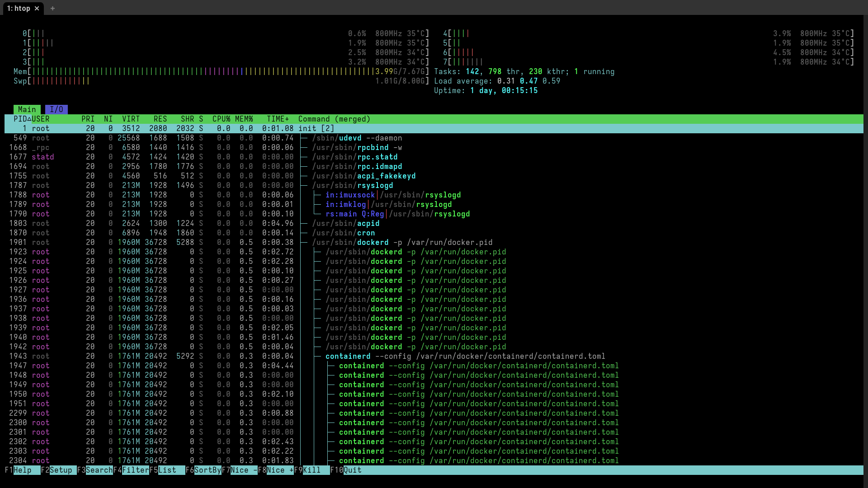Toggle F5 List view mode
Viewport: 868px width, 488px height.
pyautogui.click(x=167, y=470)
